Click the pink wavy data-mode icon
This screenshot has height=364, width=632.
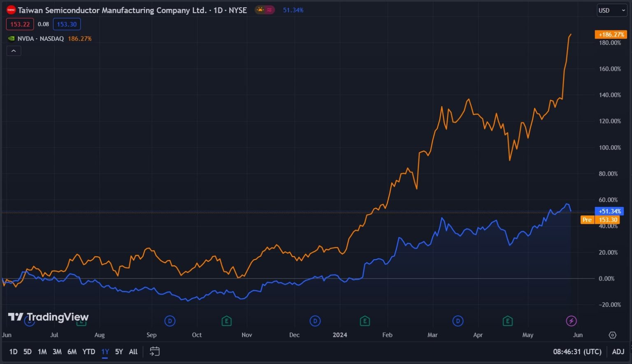(270, 10)
